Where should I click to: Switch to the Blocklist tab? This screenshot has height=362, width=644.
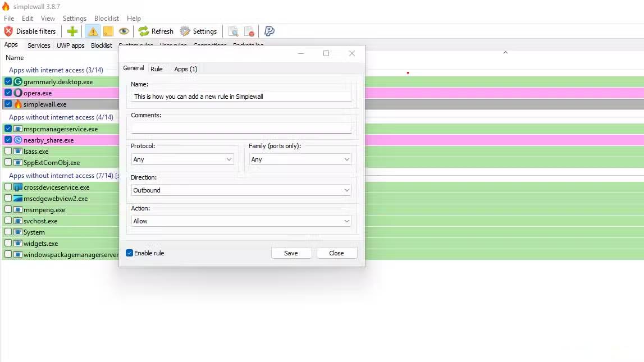pyautogui.click(x=102, y=45)
